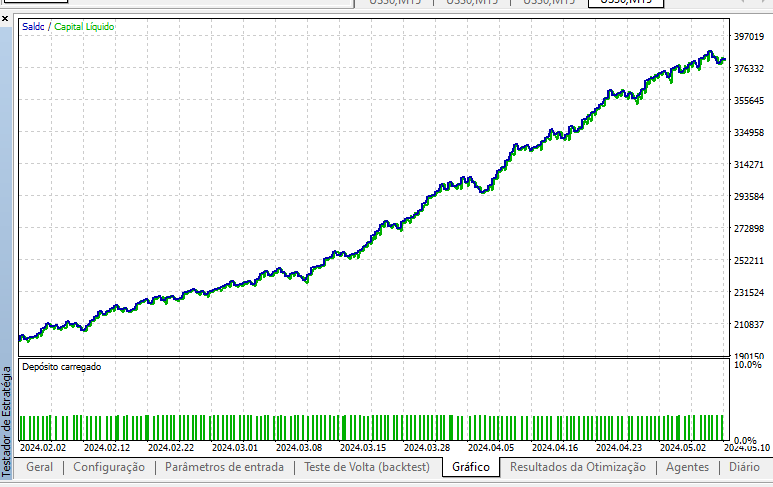773x487 pixels.
Task: Select the 2024.04.23 date on time axis
Action: coord(618,448)
